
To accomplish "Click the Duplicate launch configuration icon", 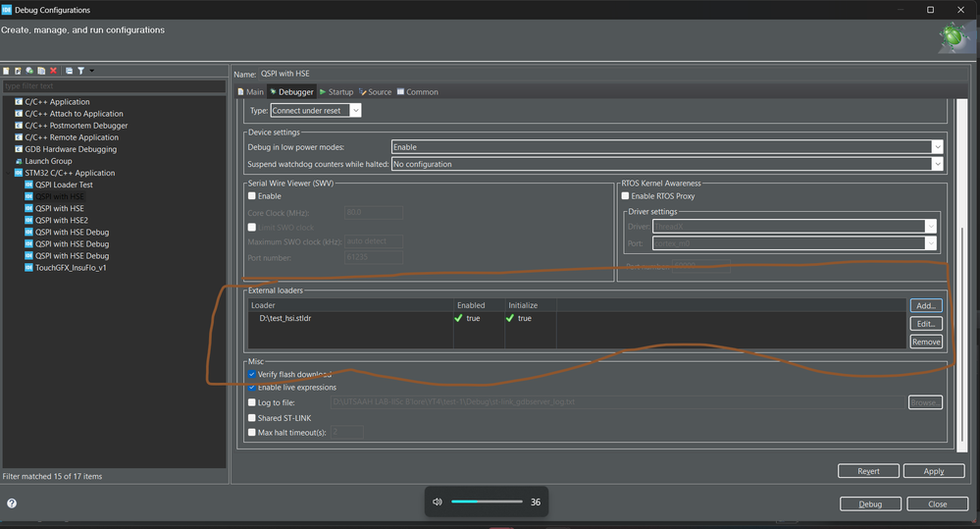I will click(41, 71).
